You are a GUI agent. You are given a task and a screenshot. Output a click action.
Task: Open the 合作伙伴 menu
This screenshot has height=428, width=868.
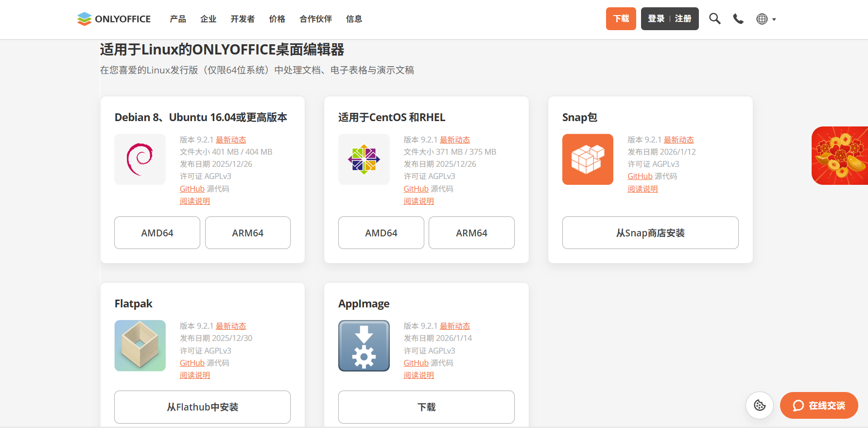(x=316, y=19)
